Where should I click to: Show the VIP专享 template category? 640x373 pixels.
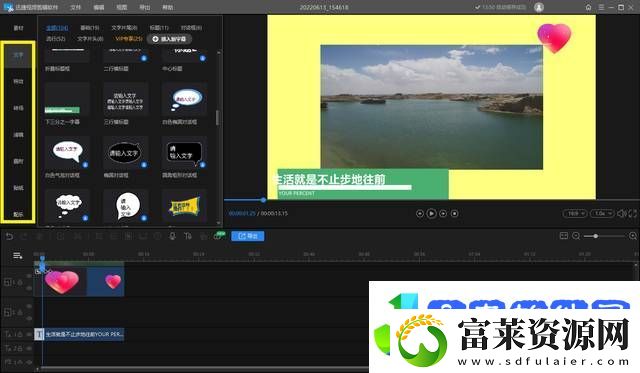click(x=129, y=38)
